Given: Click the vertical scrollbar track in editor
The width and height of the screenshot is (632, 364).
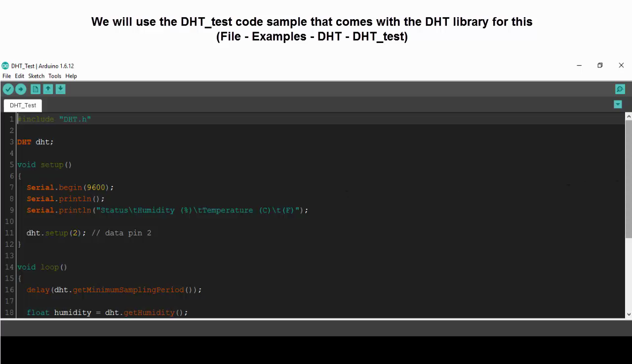Looking at the screenshot, I should pos(629,276).
